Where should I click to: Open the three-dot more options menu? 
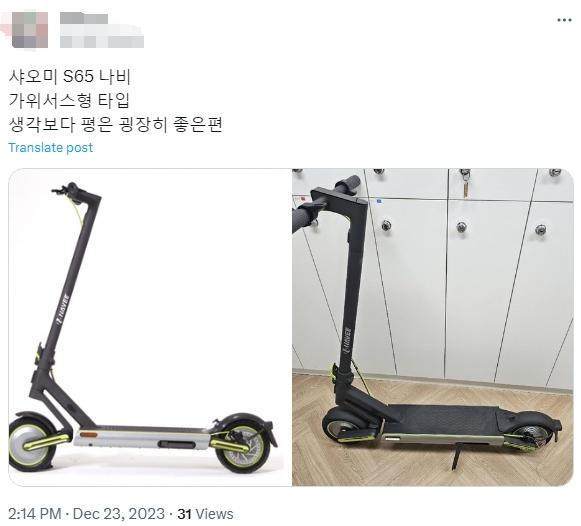tap(564, 20)
